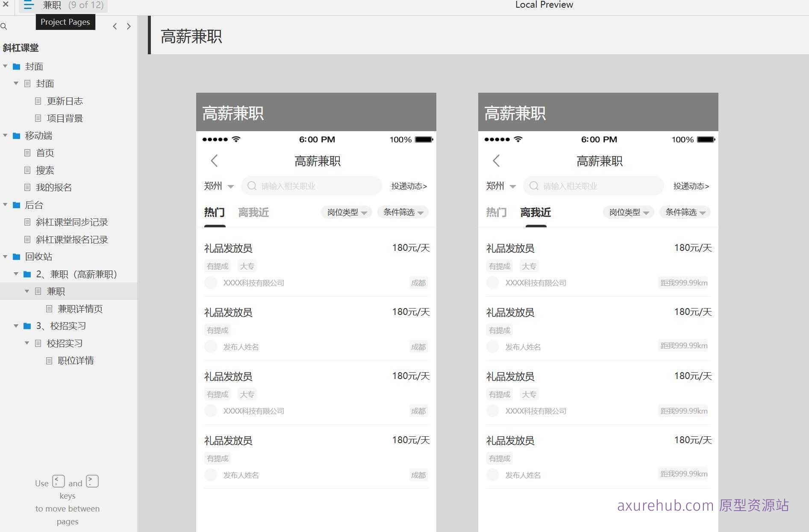Collapse the 移动端 section

coord(5,135)
